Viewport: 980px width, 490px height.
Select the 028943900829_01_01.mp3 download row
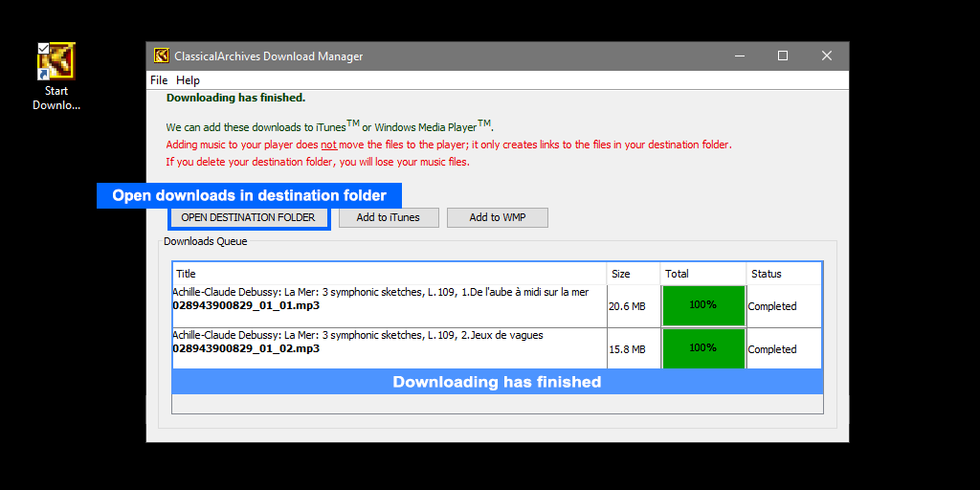tap(246, 306)
